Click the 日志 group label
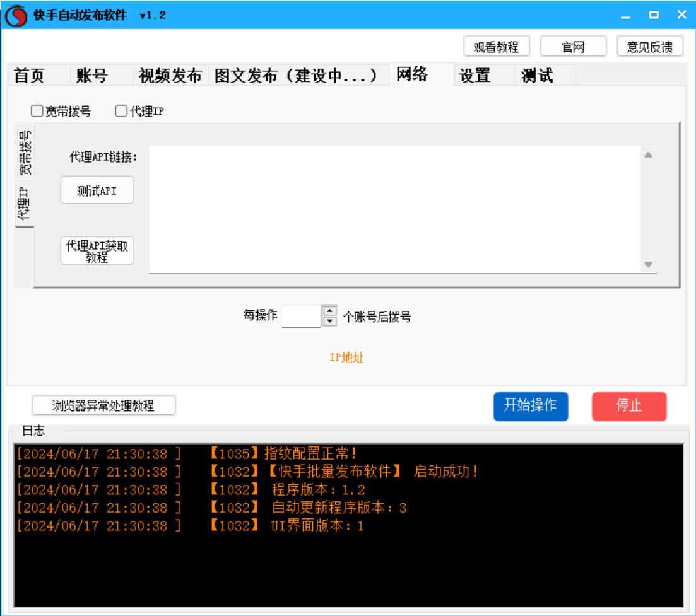The image size is (696, 616). pyautogui.click(x=33, y=431)
